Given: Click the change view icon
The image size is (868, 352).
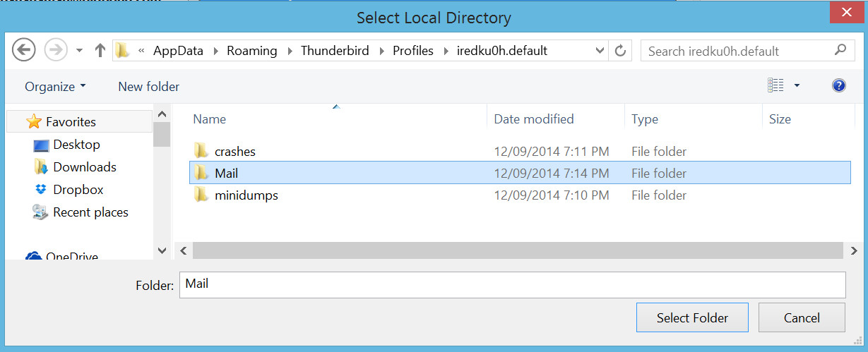Looking at the screenshot, I should coord(775,86).
